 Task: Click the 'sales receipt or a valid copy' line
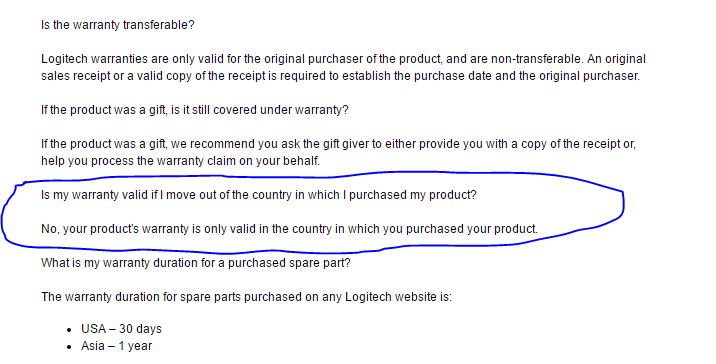(340, 76)
